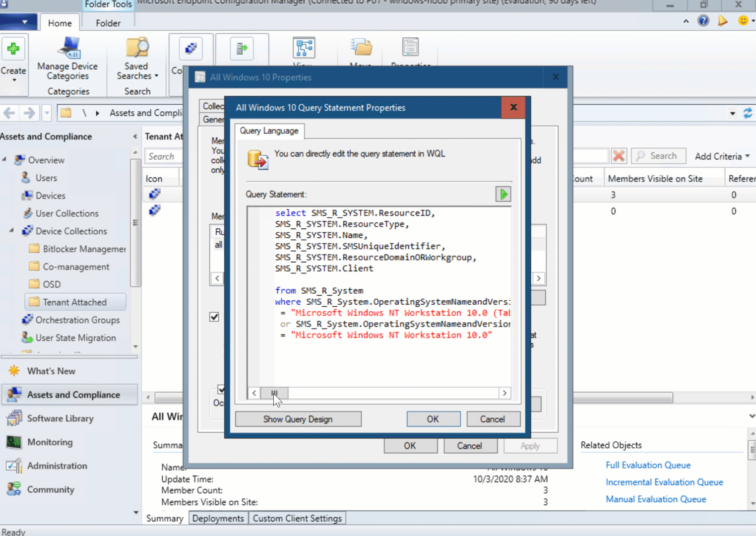Select second collection icon in list
Image resolution: width=756 pixels, height=536 pixels.
tap(155, 210)
